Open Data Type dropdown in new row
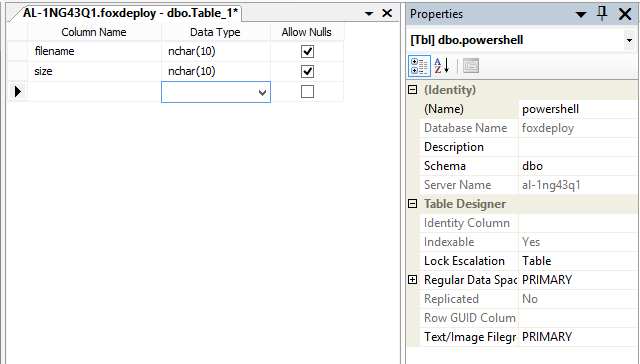 pyautogui.click(x=262, y=93)
